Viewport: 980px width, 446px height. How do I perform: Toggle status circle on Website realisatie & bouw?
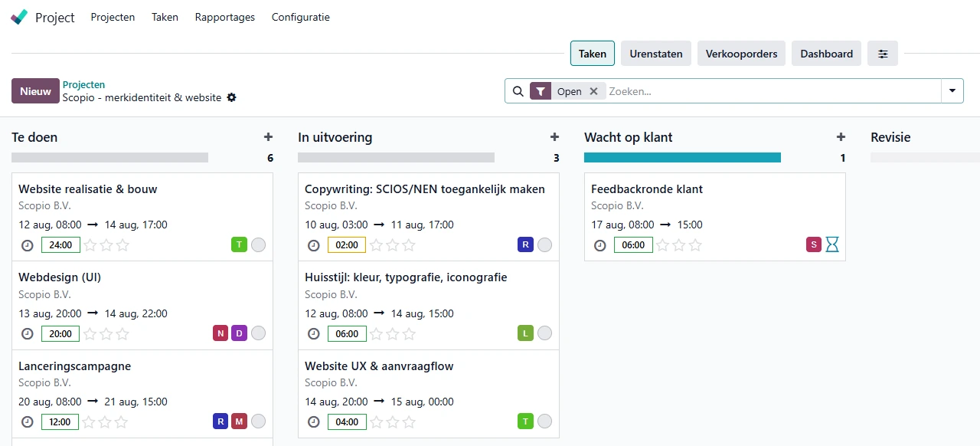[259, 245]
